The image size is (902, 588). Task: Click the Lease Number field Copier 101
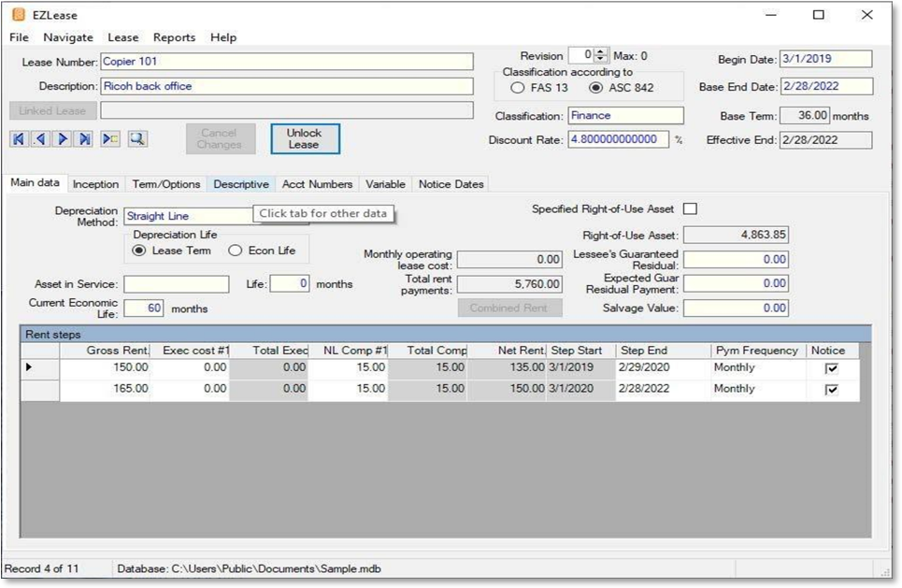pyautogui.click(x=287, y=62)
